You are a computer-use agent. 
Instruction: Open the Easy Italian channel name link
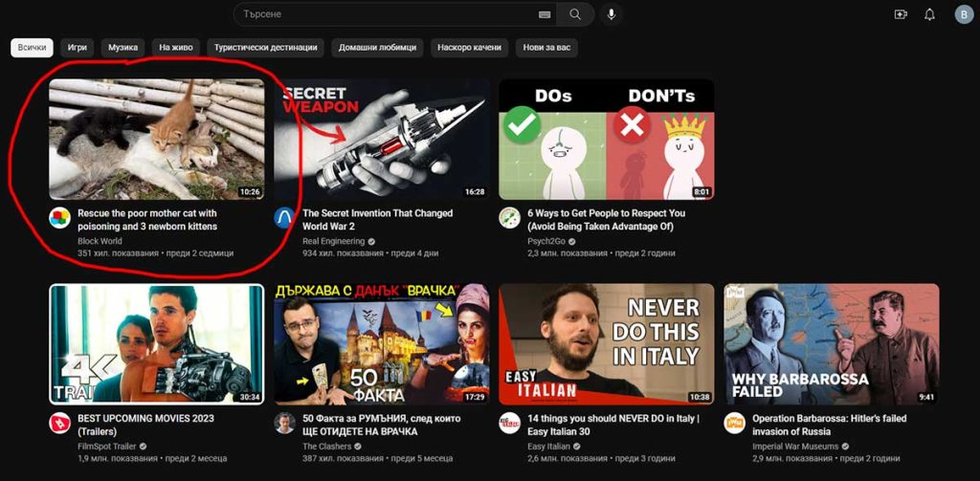click(549, 446)
